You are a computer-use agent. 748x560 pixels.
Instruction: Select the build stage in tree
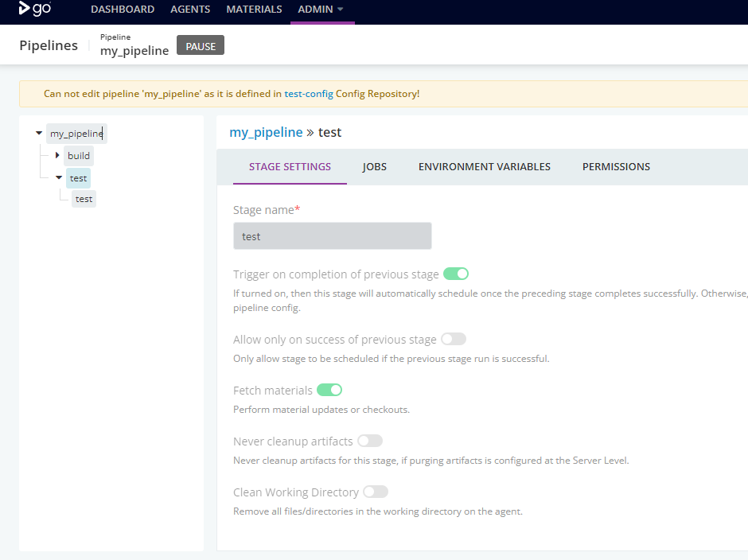(x=79, y=155)
